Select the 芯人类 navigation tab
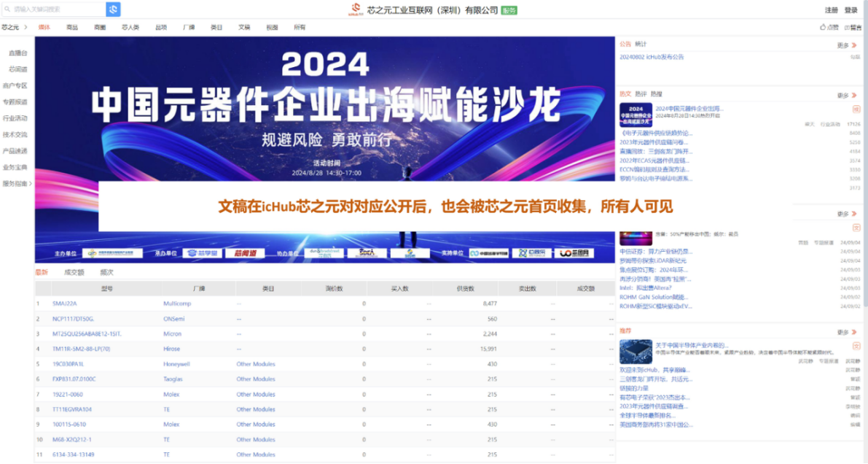Viewport: 868px width, 464px height. [x=130, y=27]
